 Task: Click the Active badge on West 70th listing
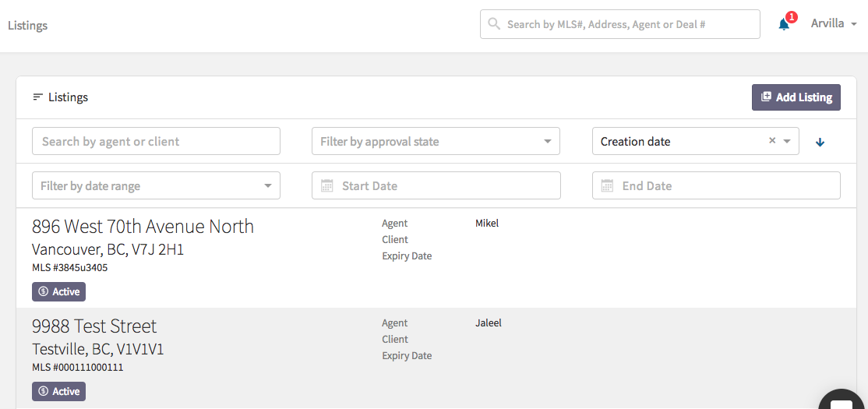[x=58, y=291]
